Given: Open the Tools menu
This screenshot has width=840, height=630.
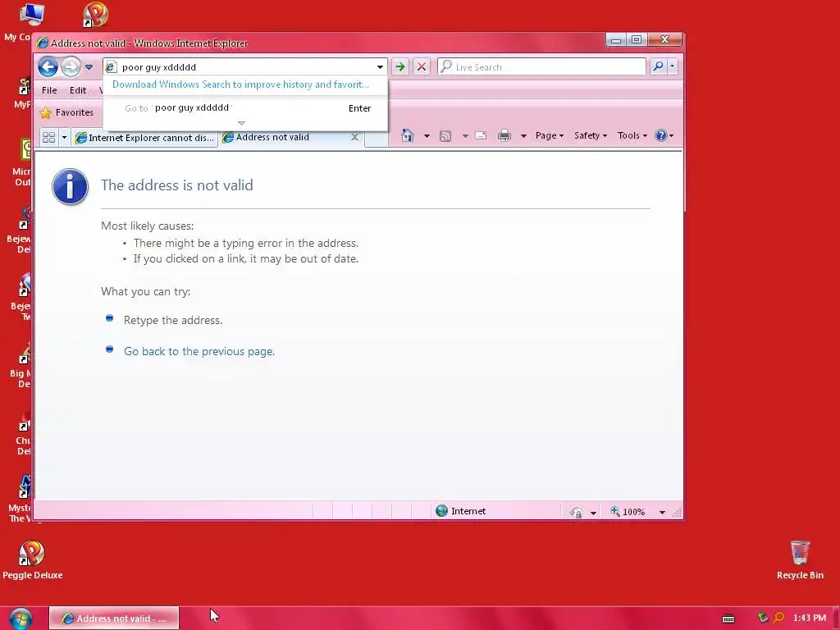Looking at the screenshot, I should point(632,135).
